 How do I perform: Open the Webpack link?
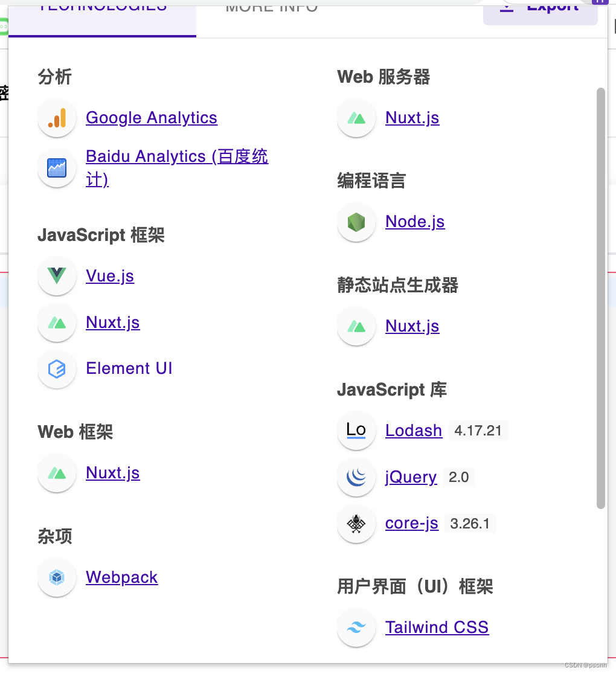pyautogui.click(x=121, y=577)
